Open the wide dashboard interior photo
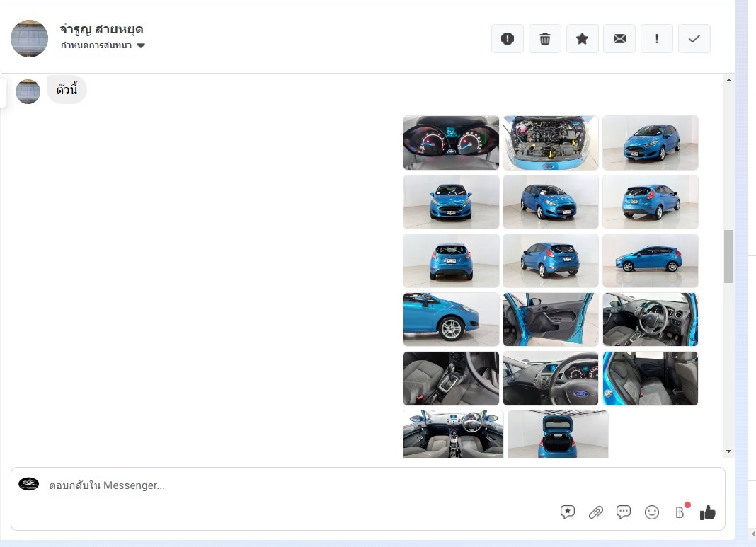This screenshot has height=547, width=756. click(453, 434)
